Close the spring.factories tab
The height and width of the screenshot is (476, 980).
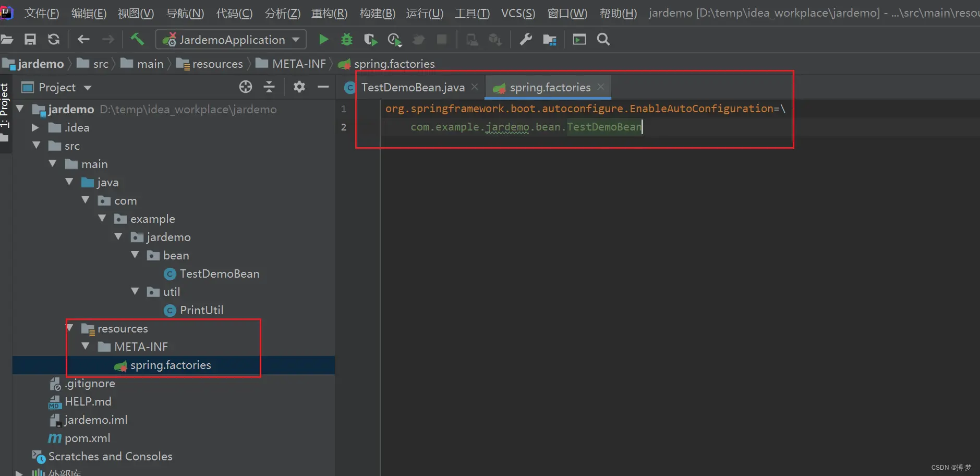point(601,87)
